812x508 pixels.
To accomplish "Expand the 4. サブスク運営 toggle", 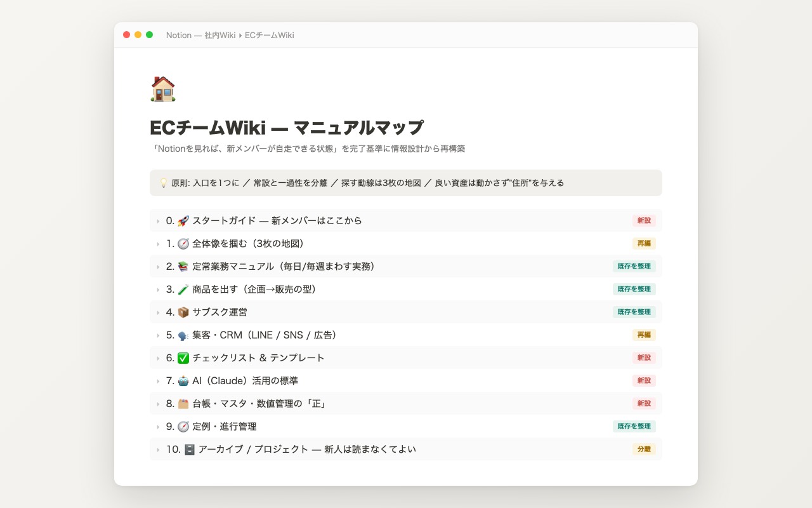I will tap(158, 312).
